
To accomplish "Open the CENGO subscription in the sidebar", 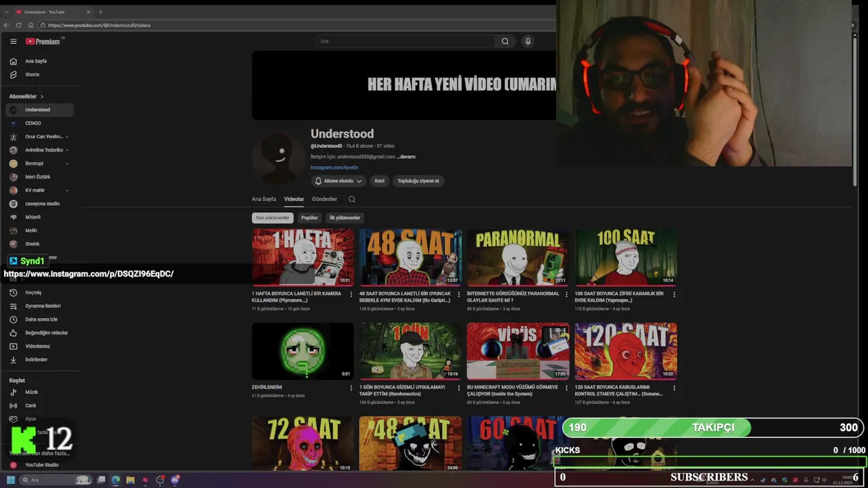I will [x=41, y=123].
